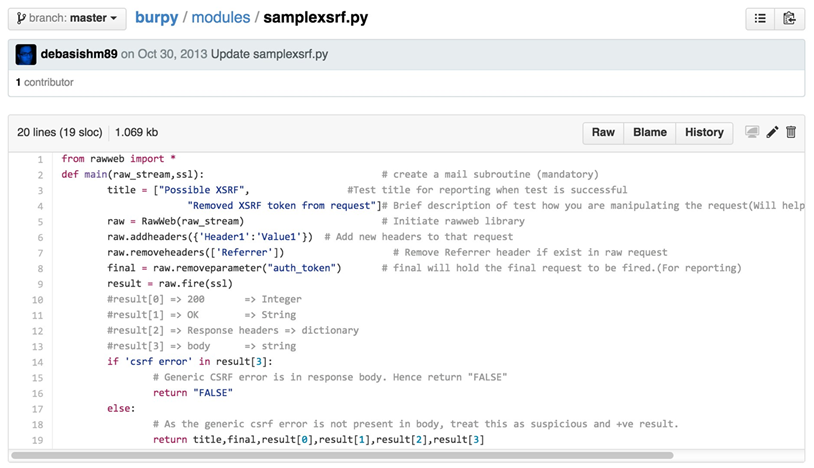
Task: Select line number 1
Action: click(x=40, y=159)
